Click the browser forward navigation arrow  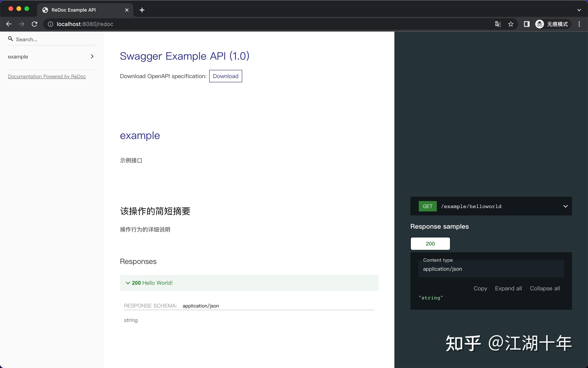click(x=21, y=24)
